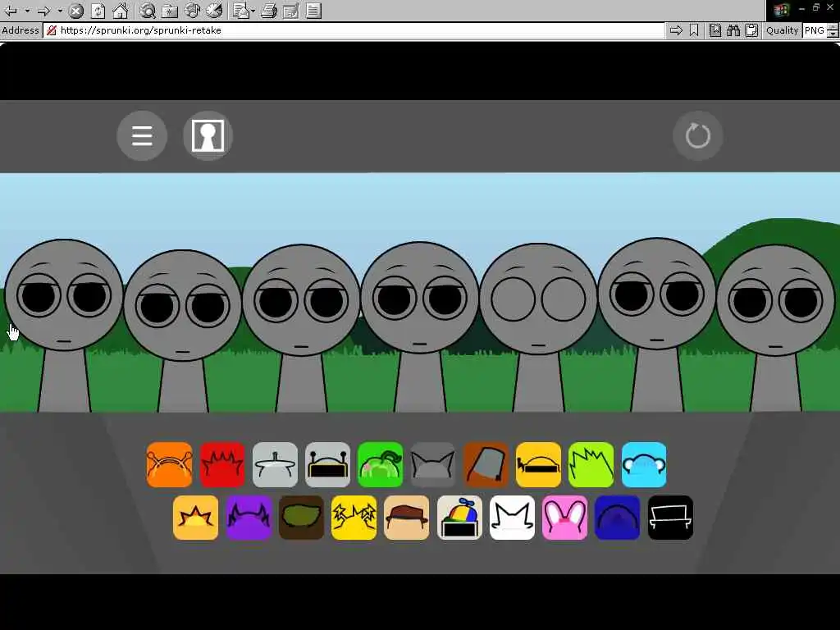
Task: Pick the light orange sun crown sound icon
Action: point(195,518)
